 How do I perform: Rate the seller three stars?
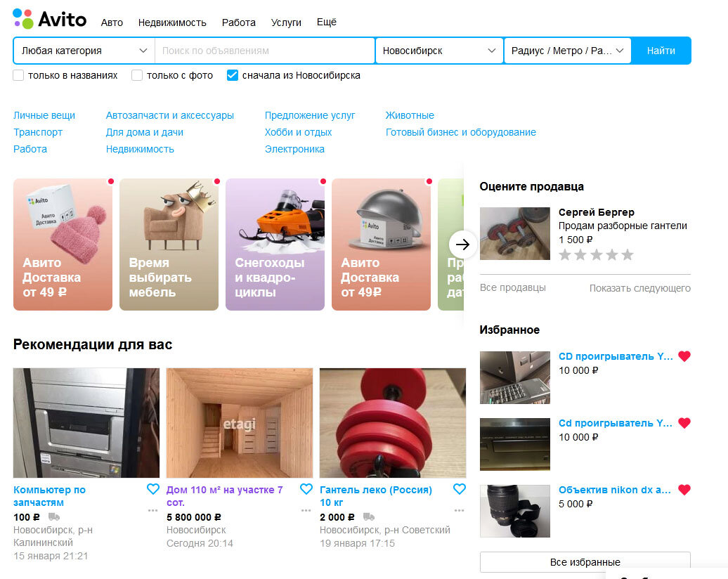click(x=597, y=255)
